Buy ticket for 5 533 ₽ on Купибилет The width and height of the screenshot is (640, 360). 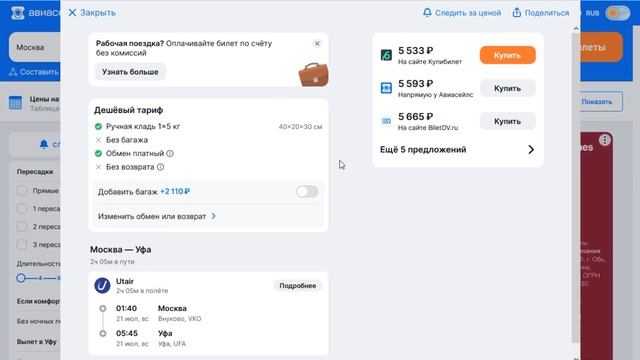click(507, 55)
